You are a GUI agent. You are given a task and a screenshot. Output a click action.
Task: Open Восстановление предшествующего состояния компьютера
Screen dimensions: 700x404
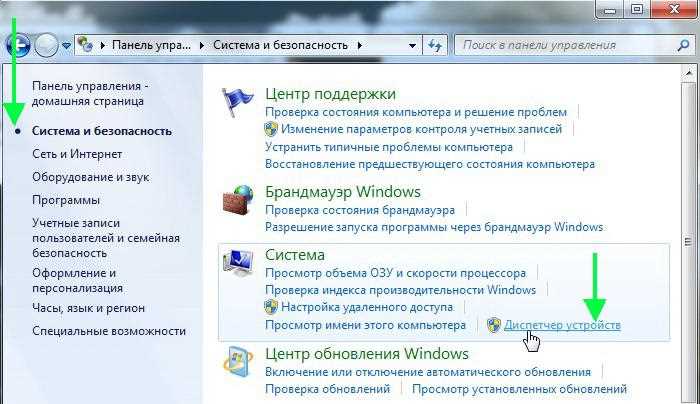coord(430,164)
